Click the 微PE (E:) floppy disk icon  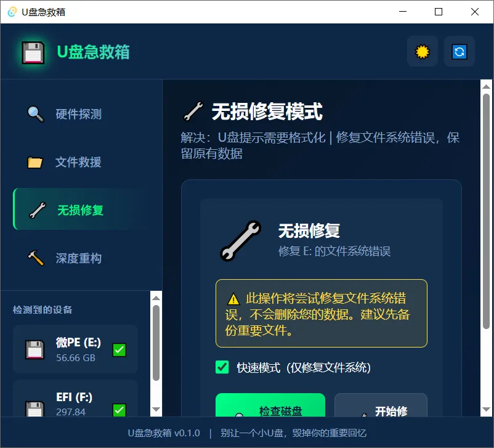click(x=34, y=349)
